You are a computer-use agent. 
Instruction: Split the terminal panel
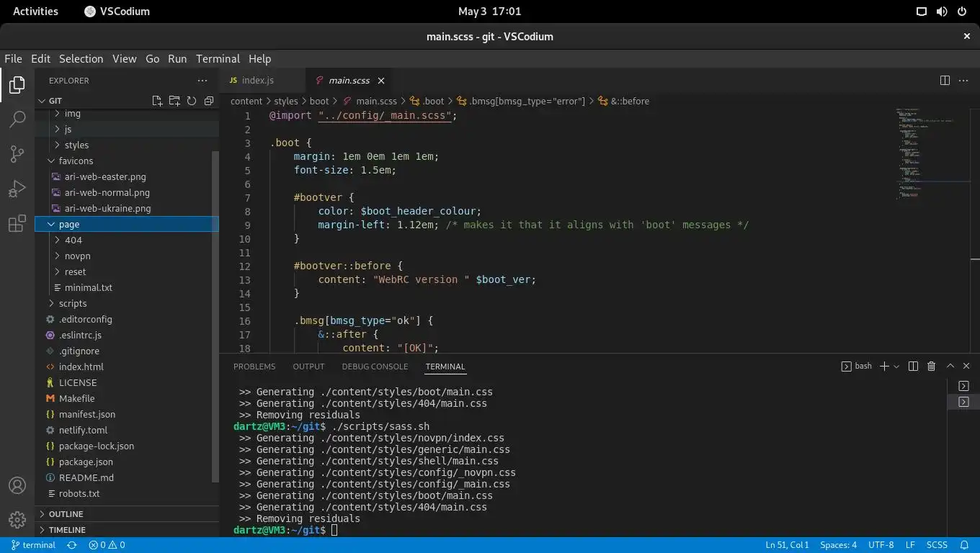click(x=913, y=367)
